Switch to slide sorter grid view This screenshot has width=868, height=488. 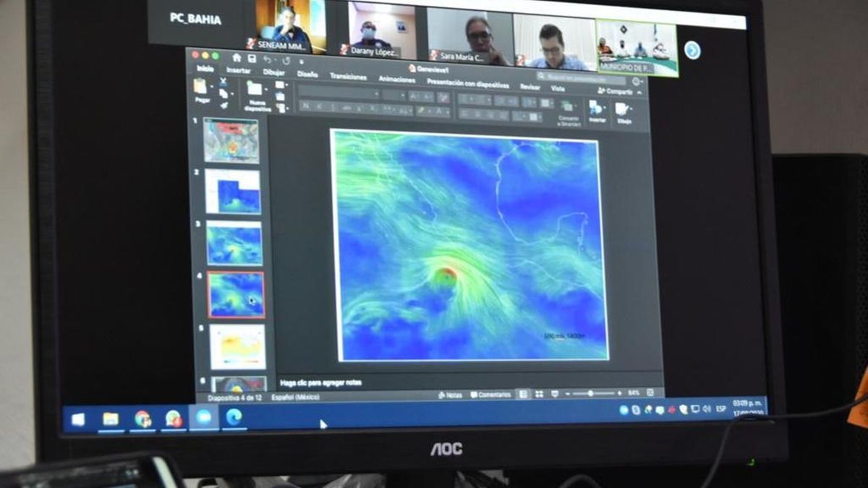539,394
